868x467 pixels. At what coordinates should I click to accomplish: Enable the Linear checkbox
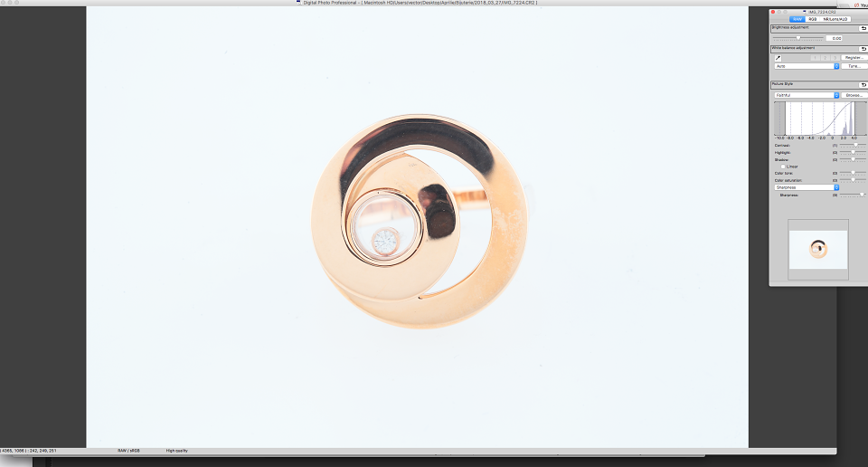point(783,167)
